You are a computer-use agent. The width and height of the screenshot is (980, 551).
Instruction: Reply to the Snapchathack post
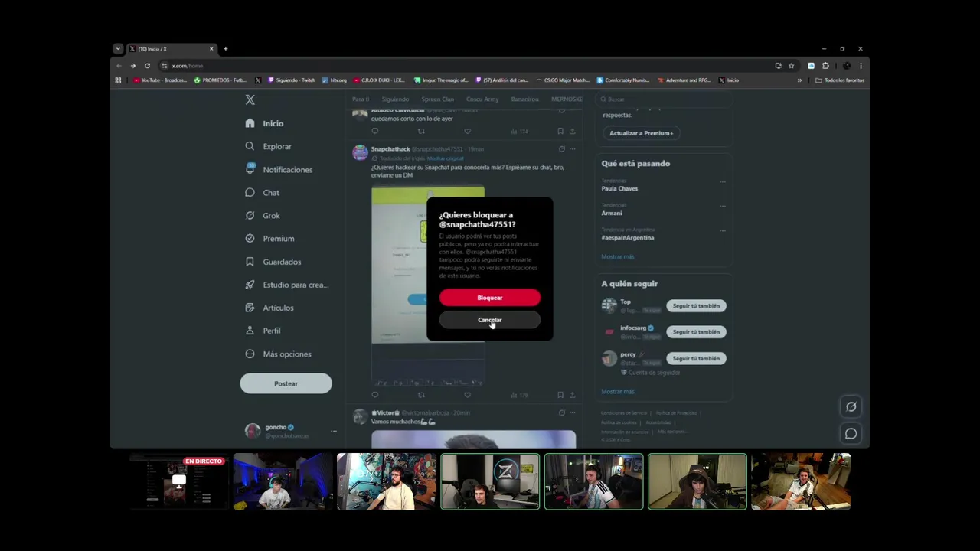374,395
